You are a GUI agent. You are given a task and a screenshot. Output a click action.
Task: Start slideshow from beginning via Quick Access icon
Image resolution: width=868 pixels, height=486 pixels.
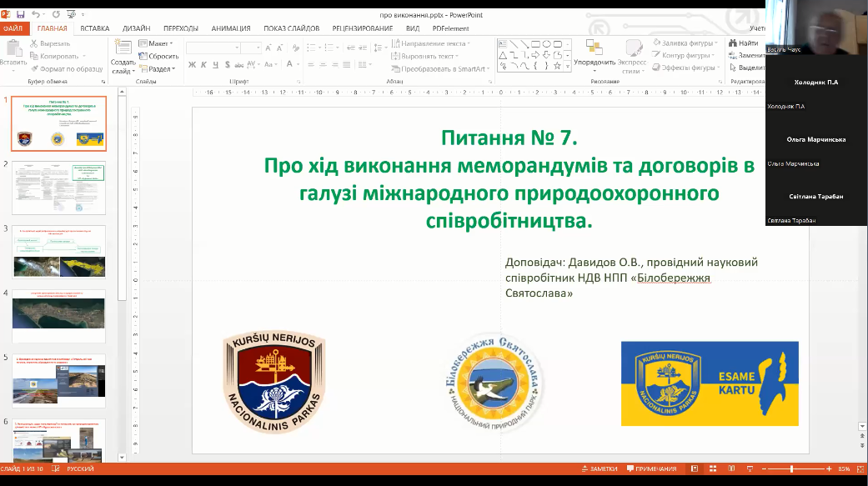point(72,14)
